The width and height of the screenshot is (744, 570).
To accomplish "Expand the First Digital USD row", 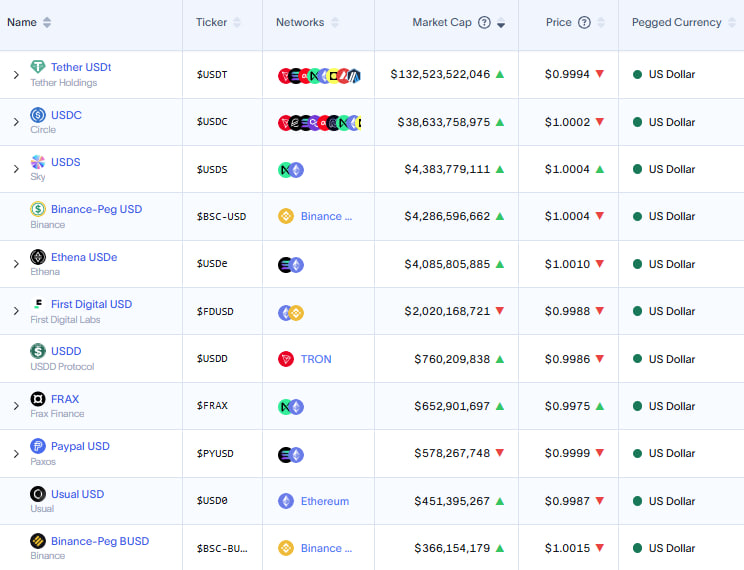I will click(x=16, y=311).
